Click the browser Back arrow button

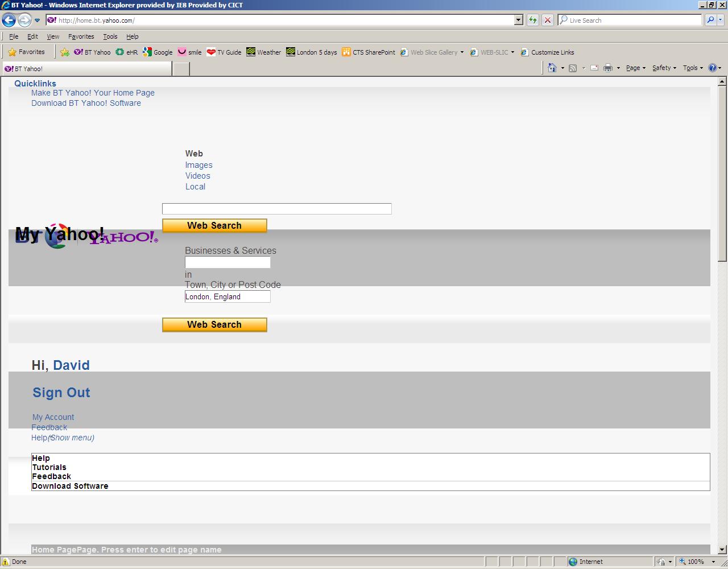[9, 20]
